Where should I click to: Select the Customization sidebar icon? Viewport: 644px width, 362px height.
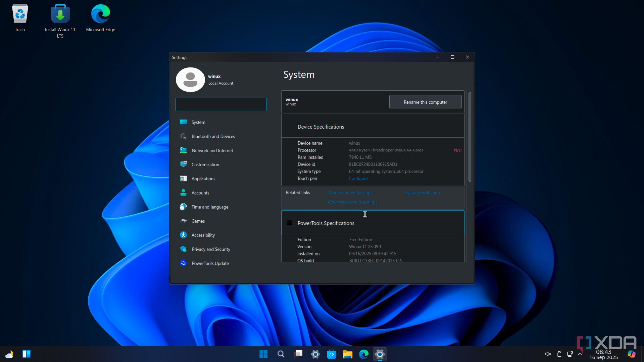click(183, 164)
